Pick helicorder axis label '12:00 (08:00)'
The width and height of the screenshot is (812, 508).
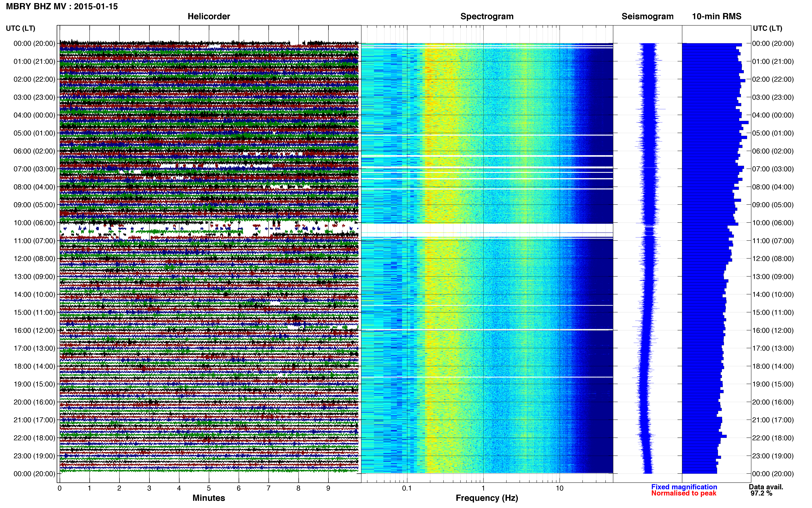click(34, 259)
